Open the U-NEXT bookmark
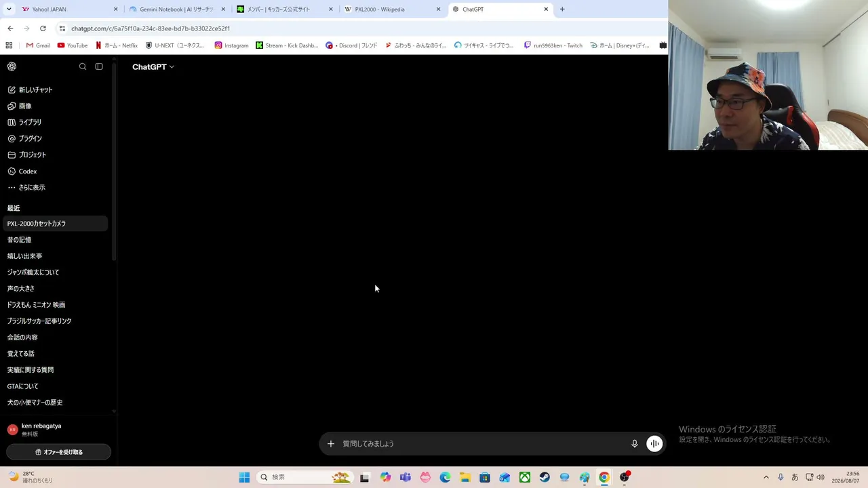Screen dimensions: 868x488 [175, 45]
